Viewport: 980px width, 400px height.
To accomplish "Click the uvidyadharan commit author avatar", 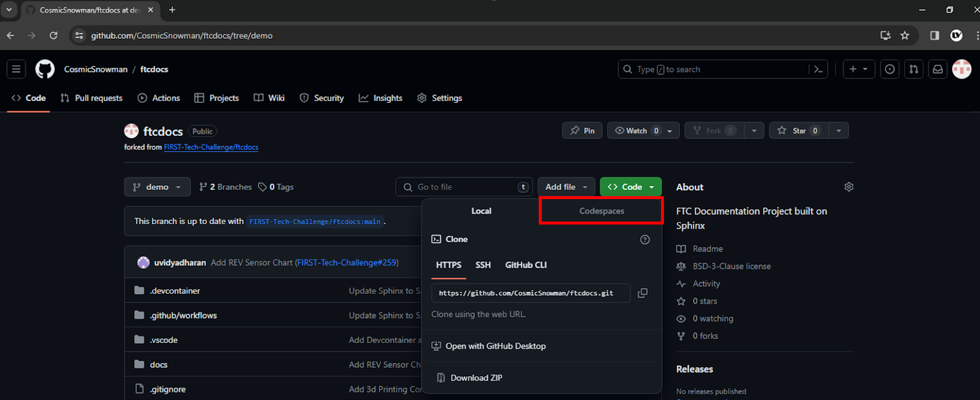I will pos(144,262).
